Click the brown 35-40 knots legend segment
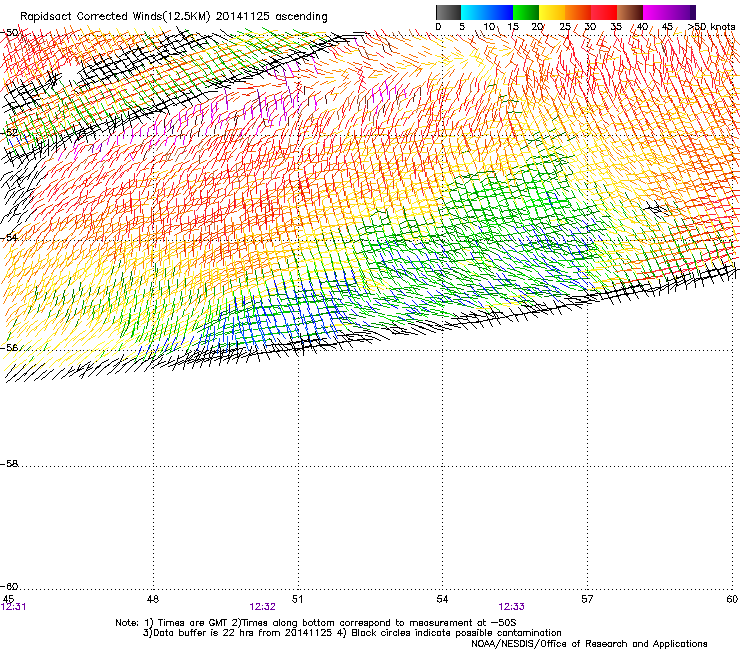This screenshot has width=740, height=650. coord(630,12)
